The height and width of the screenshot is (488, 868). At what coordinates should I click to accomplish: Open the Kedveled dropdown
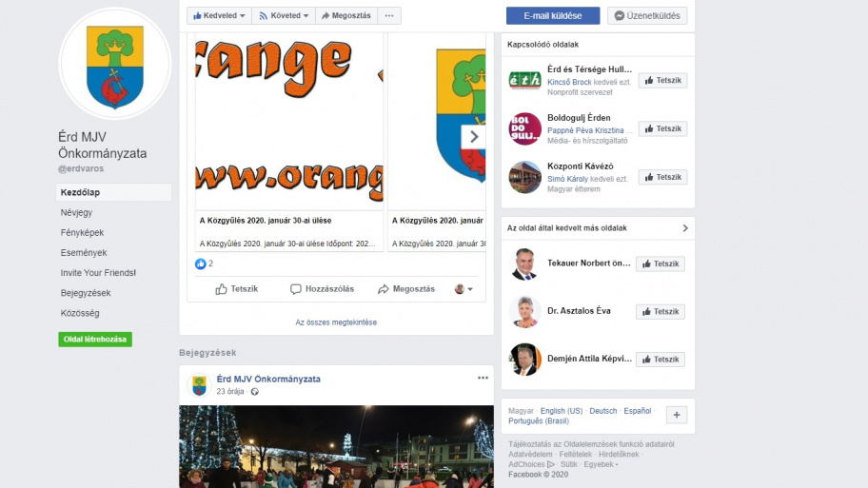(x=219, y=15)
